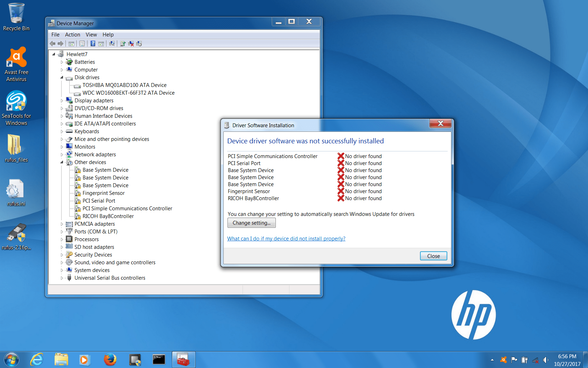Click the Change setting button
Screen dimensions: 588x368
coord(251,223)
